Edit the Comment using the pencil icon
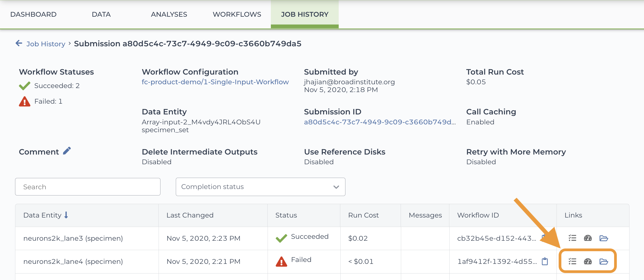 pos(67,151)
